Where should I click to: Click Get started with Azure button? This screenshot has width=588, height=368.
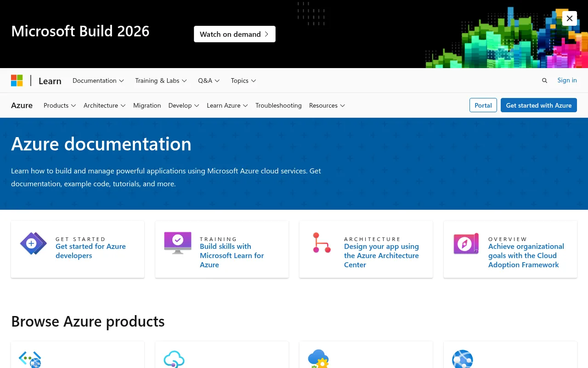pyautogui.click(x=539, y=105)
